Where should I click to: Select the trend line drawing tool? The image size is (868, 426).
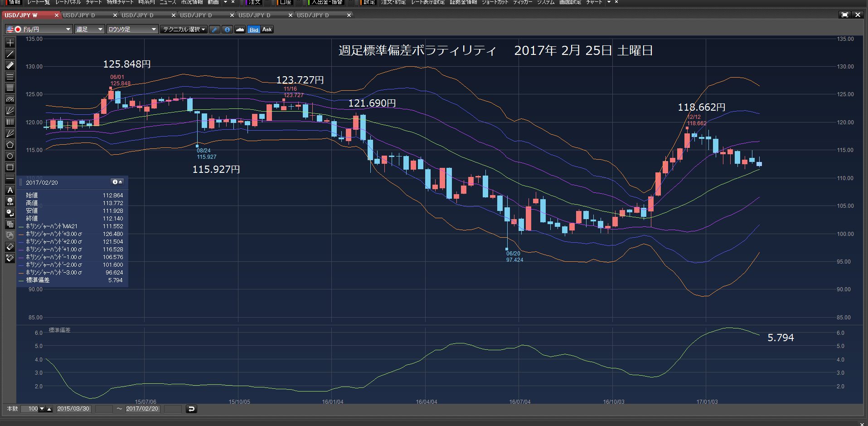pyautogui.click(x=10, y=54)
